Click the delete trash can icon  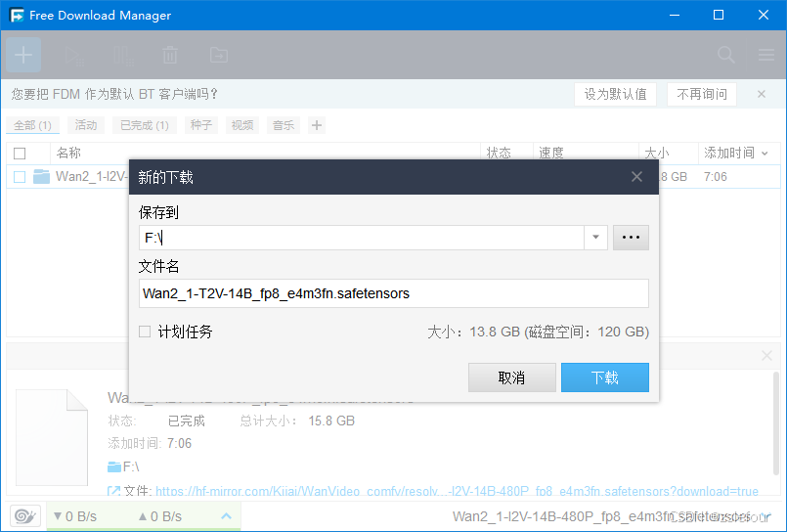[x=170, y=55]
